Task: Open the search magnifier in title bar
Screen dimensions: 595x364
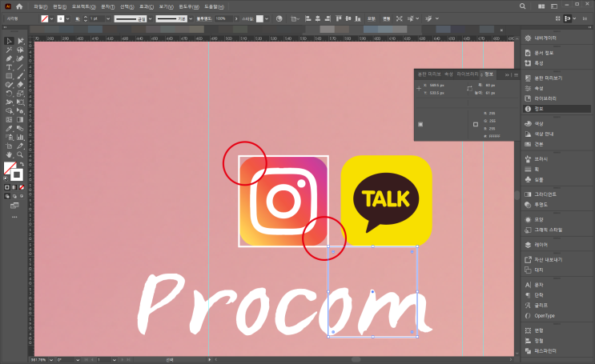Action: [x=522, y=6]
